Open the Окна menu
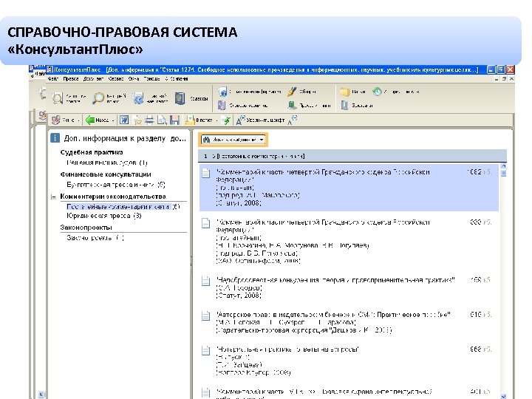This screenshot has height=399, width=532. (x=133, y=79)
